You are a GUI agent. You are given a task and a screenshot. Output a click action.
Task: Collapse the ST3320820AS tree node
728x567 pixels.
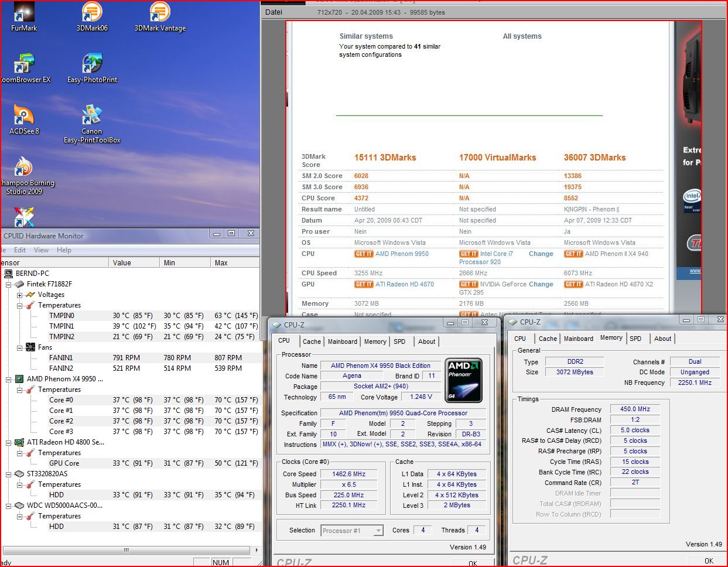[9, 474]
